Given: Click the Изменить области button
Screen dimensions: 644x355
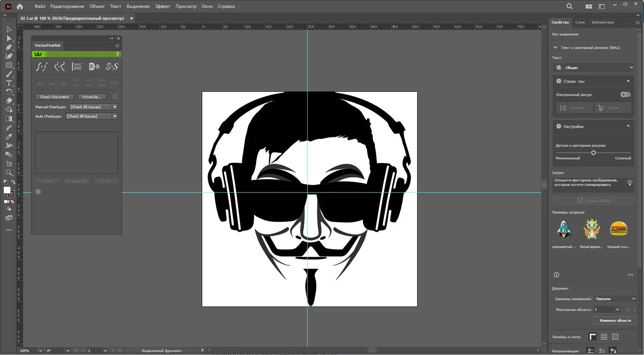Looking at the screenshot, I should coord(615,320).
